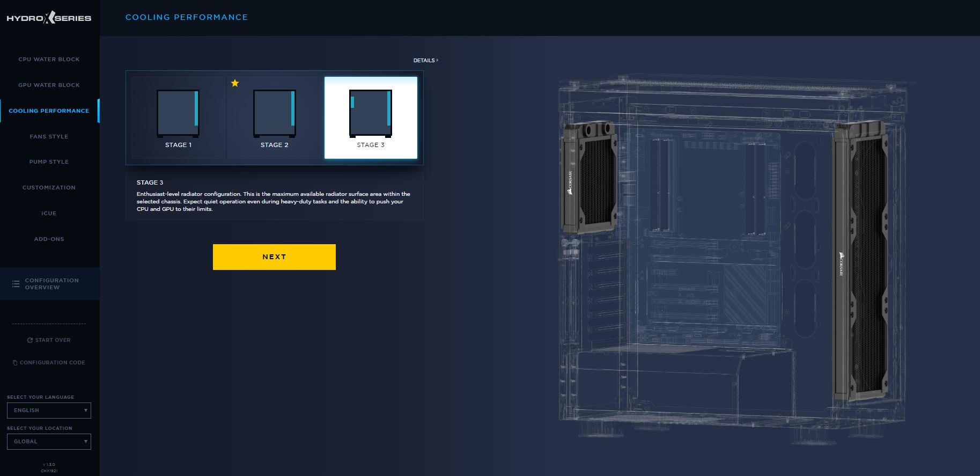Open the GPU Water Block step
This screenshot has height=476, width=980.
(x=49, y=85)
